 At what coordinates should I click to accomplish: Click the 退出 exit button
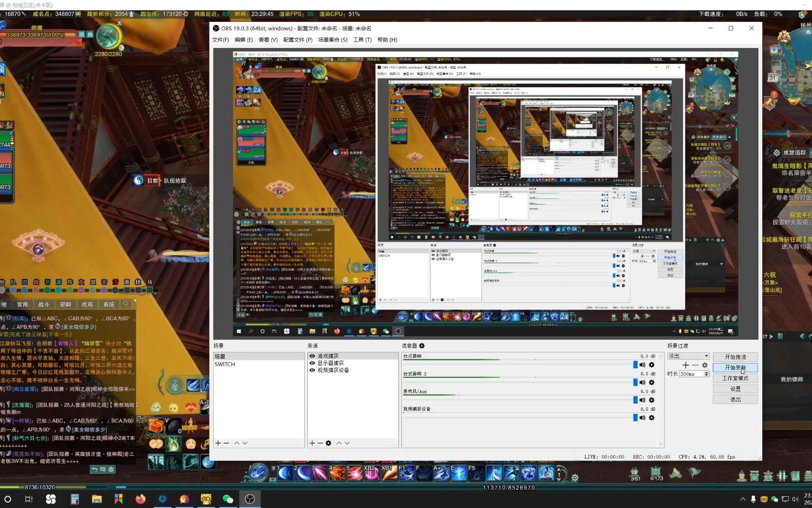(x=735, y=399)
